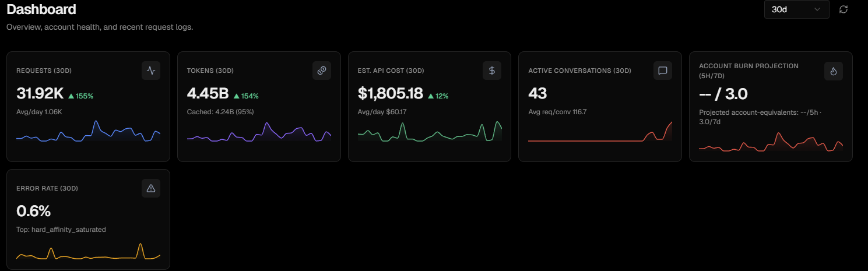Open the 30d time range dropdown
This screenshot has width=868, height=271.
[x=796, y=9]
